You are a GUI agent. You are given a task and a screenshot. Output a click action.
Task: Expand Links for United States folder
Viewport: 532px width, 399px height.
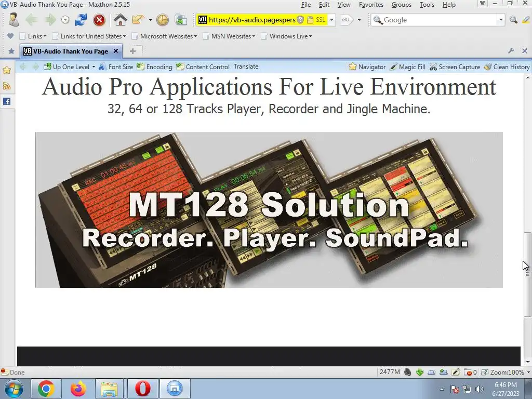(89, 36)
